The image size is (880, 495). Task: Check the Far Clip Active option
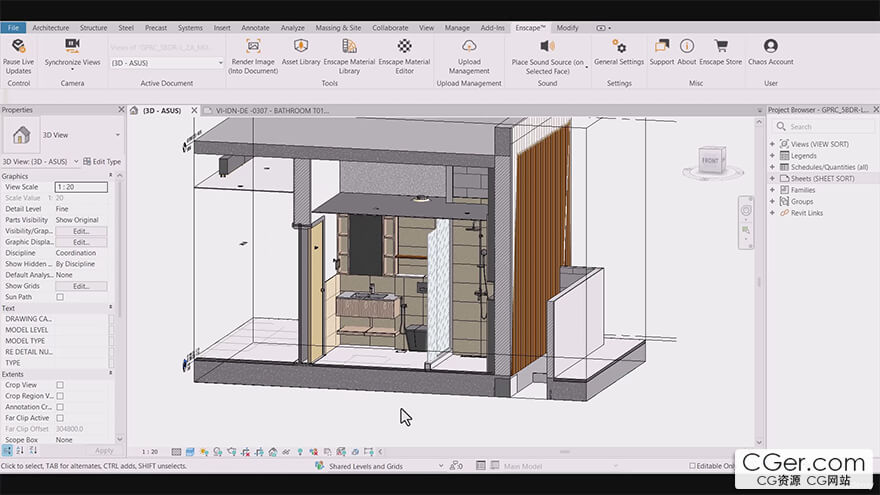pos(60,418)
